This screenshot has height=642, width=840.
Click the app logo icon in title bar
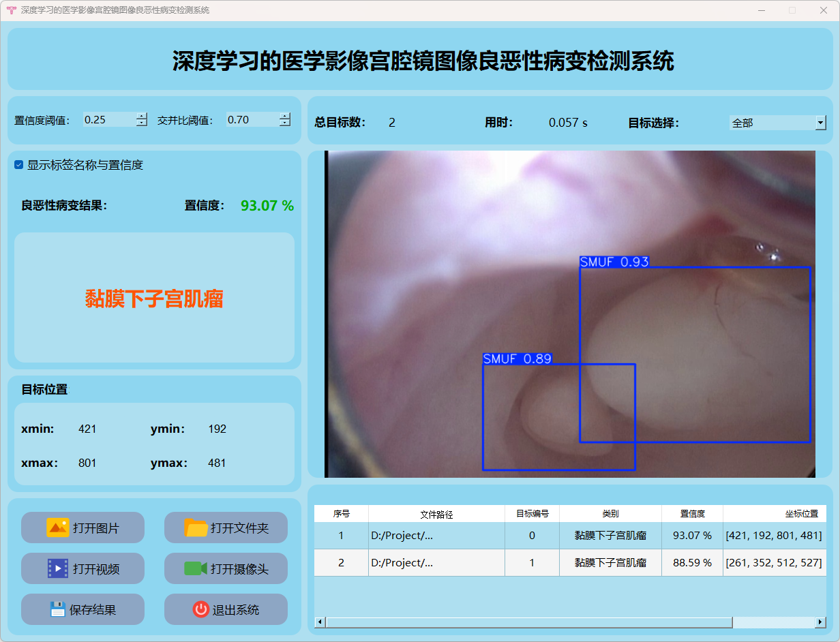click(x=10, y=10)
